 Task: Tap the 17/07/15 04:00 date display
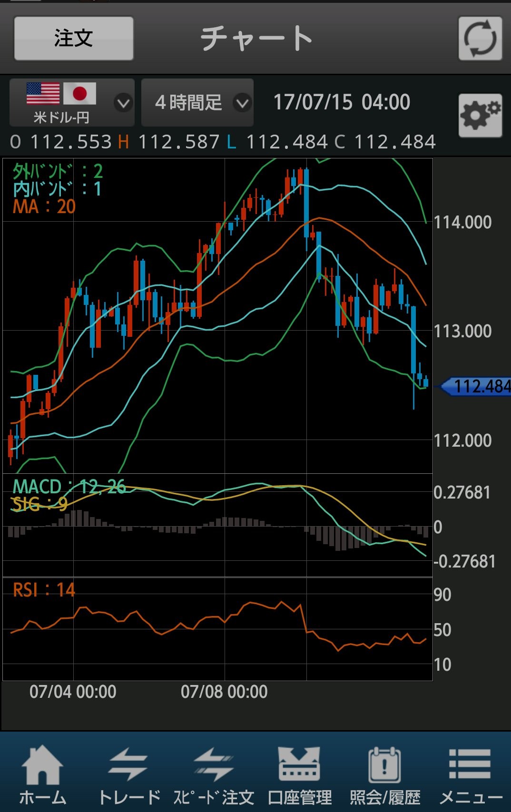click(x=341, y=102)
